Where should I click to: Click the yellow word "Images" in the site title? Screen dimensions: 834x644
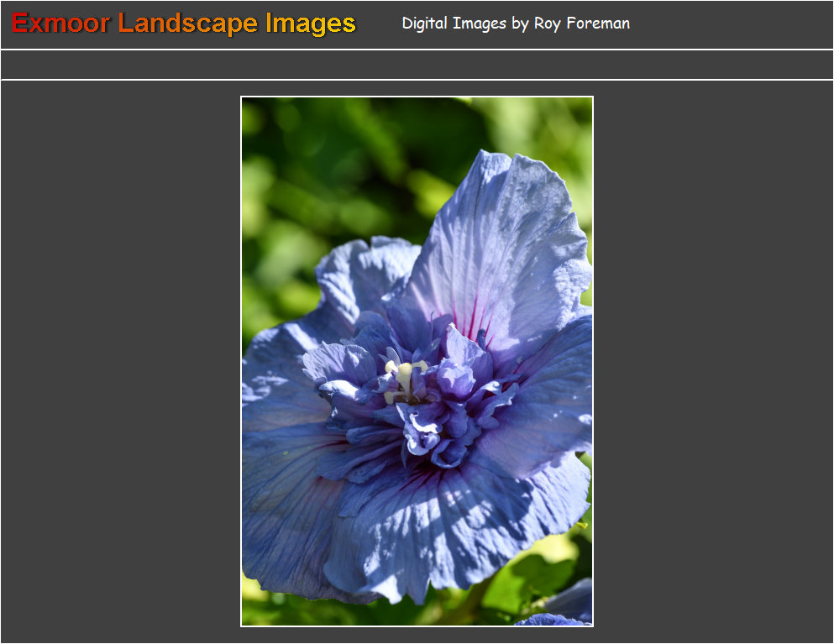point(311,24)
